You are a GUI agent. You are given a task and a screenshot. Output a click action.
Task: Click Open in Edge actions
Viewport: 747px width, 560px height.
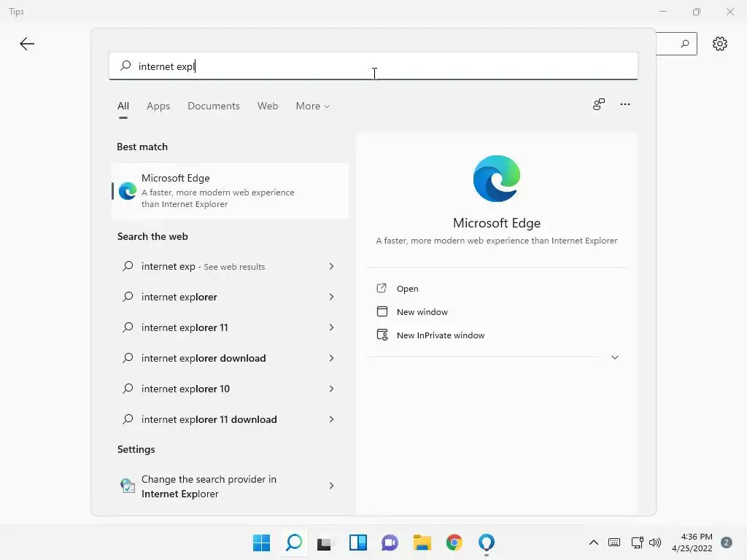pos(407,289)
